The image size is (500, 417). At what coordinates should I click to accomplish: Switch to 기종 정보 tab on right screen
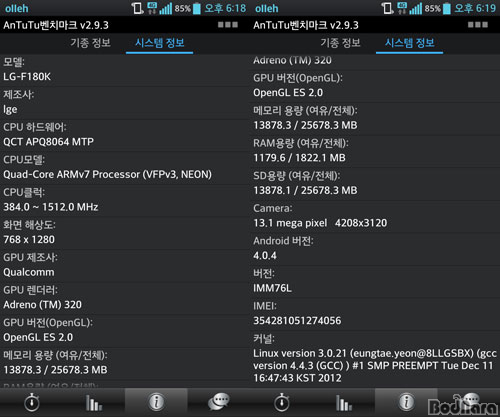(340, 43)
